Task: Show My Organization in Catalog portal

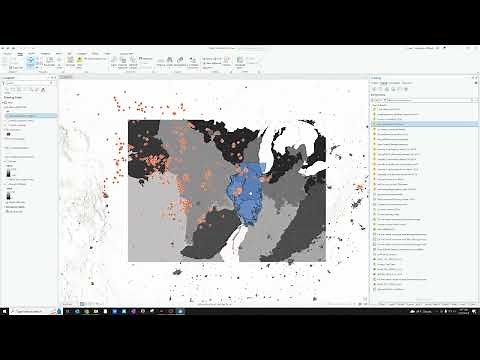Action: point(393,89)
